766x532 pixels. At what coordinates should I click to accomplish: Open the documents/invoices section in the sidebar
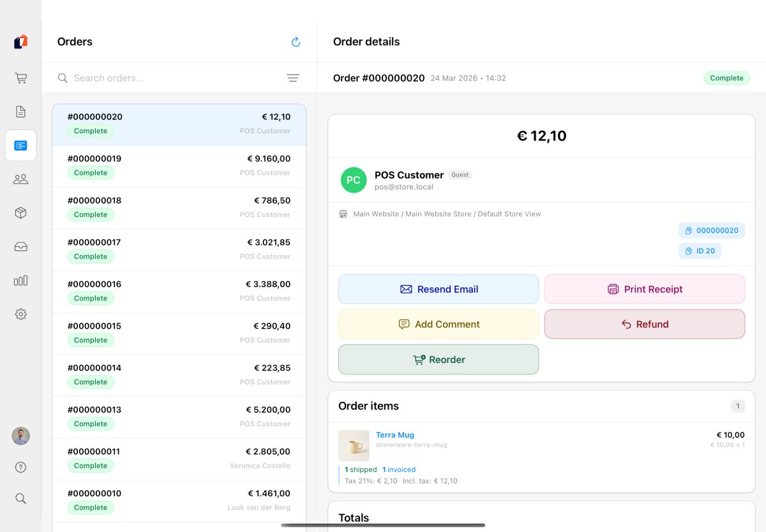tap(20, 111)
